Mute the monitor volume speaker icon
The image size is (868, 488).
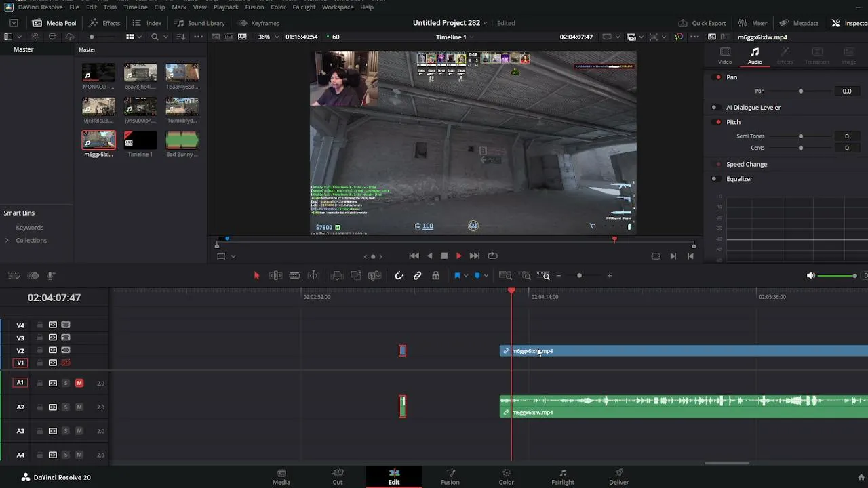(810, 276)
